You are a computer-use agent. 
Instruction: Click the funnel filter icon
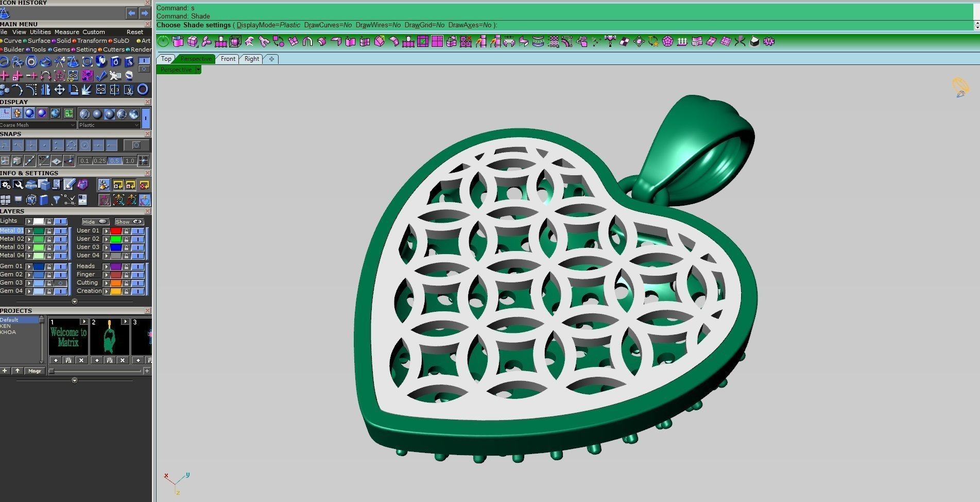[x=56, y=199]
